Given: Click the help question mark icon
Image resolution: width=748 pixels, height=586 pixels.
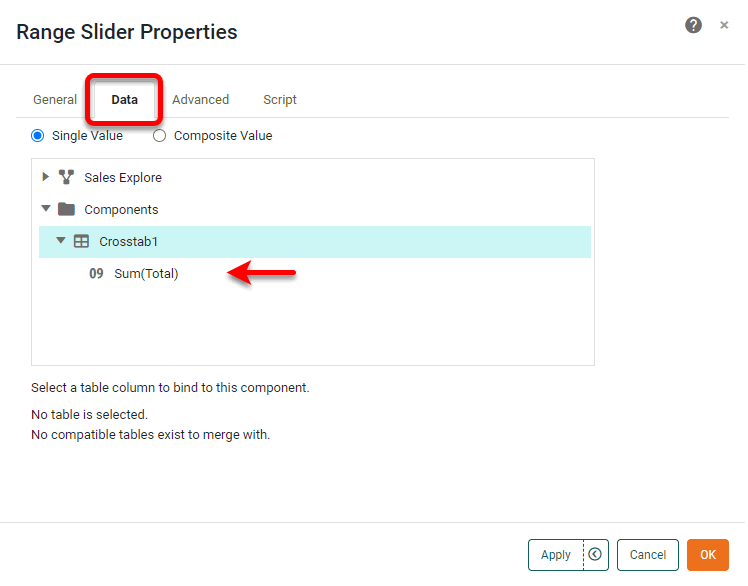Looking at the screenshot, I should click(693, 26).
